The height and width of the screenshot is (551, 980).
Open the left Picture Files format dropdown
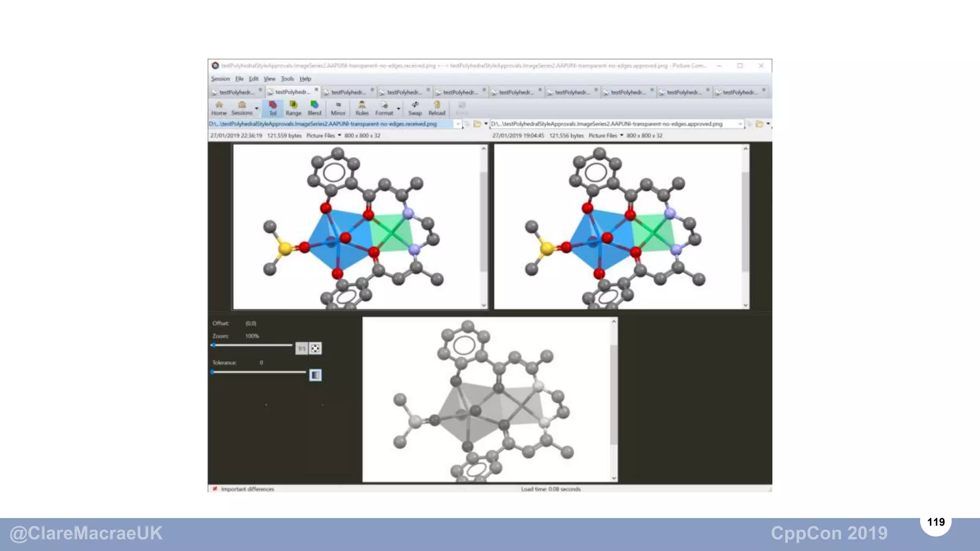[x=340, y=135]
